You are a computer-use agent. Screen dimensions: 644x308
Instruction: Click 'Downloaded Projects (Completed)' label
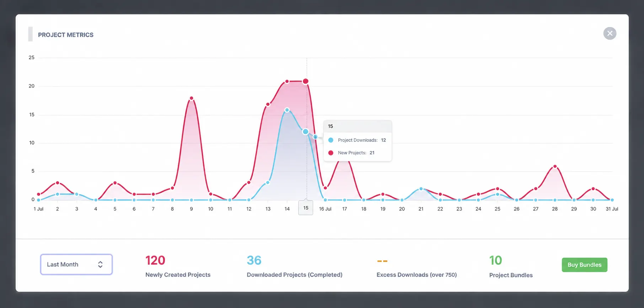(295, 275)
